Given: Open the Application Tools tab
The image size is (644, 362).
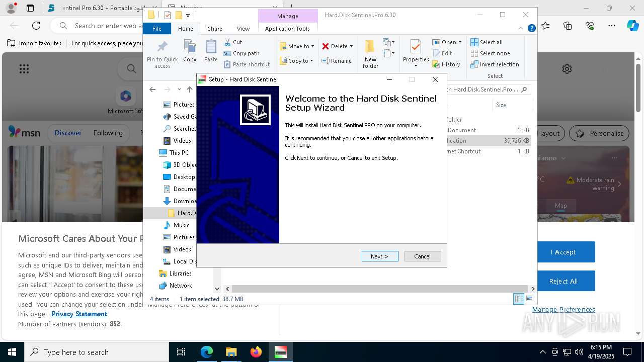Looking at the screenshot, I should pyautogui.click(x=287, y=29).
